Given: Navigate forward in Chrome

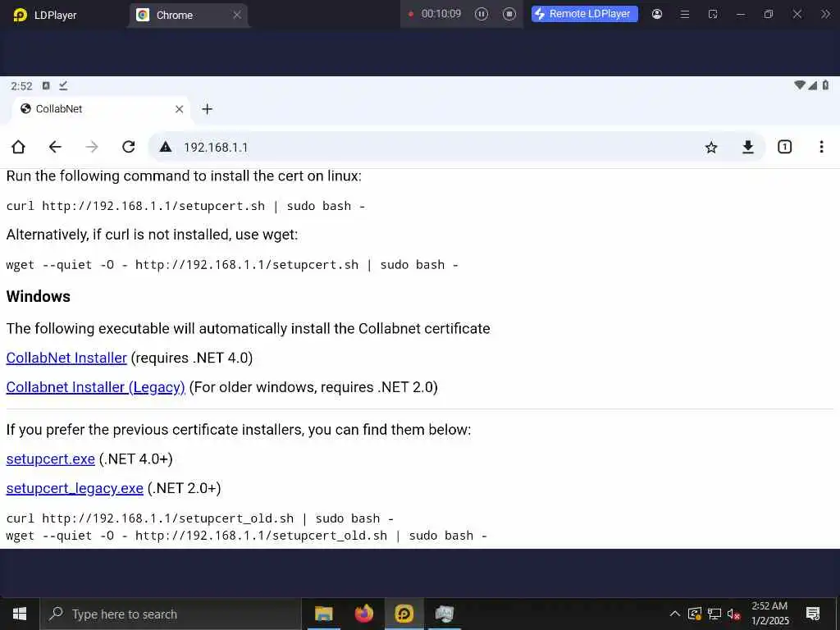Looking at the screenshot, I should (92, 147).
